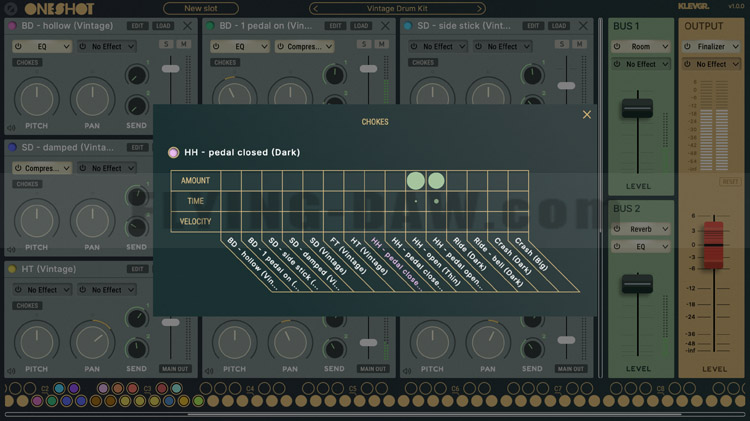The width and height of the screenshot is (750, 421).
Task: Open the Output Finalizer effect dropdown
Action: point(710,46)
